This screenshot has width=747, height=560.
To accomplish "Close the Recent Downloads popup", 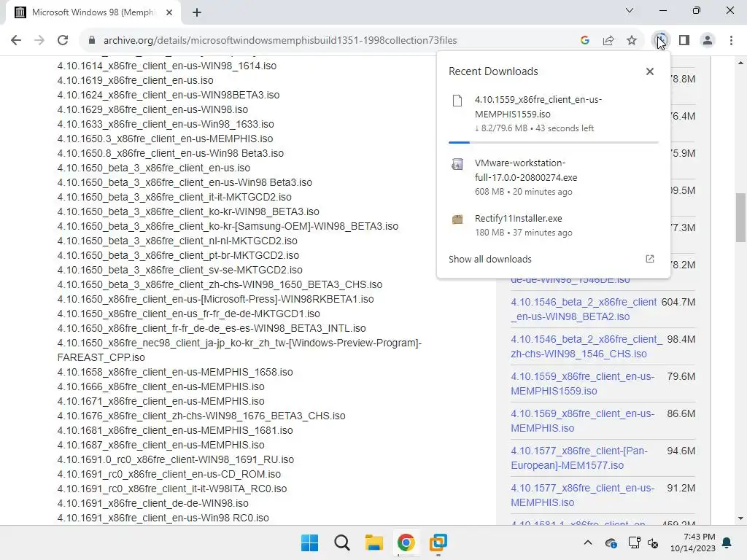I will tap(650, 71).
